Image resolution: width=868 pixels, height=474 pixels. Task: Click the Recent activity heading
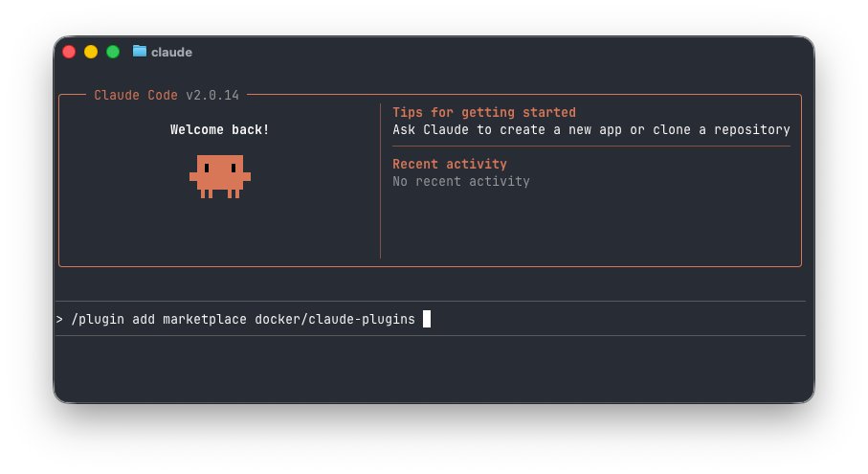coord(450,164)
